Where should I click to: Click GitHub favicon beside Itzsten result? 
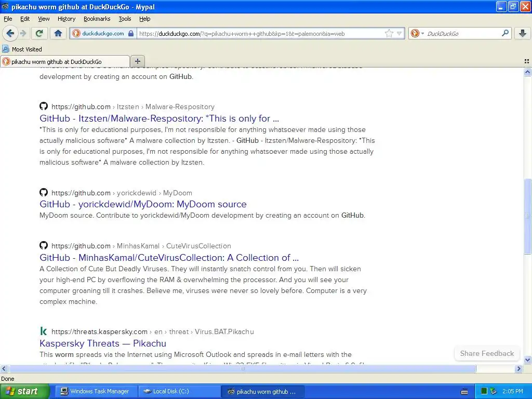[44, 106]
